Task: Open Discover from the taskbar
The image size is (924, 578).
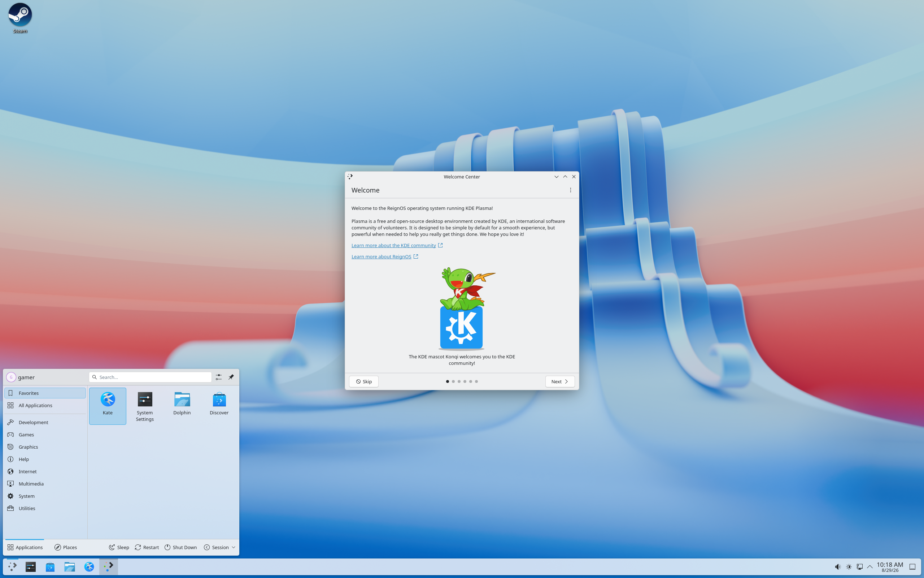Action: coord(50,567)
